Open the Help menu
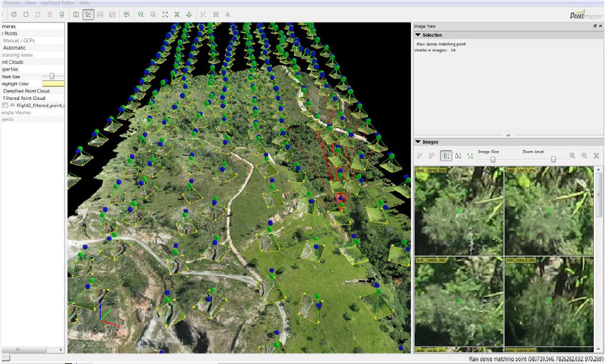The height and width of the screenshot is (364, 605). 84,3
